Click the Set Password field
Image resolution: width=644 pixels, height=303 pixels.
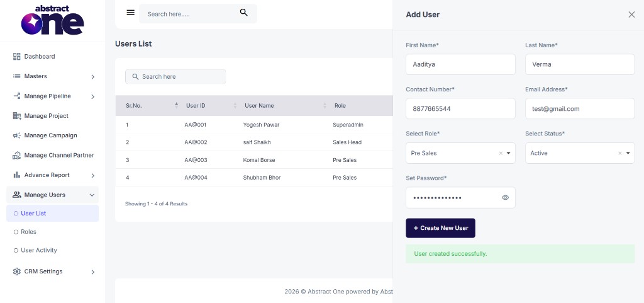pyautogui.click(x=460, y=197)
